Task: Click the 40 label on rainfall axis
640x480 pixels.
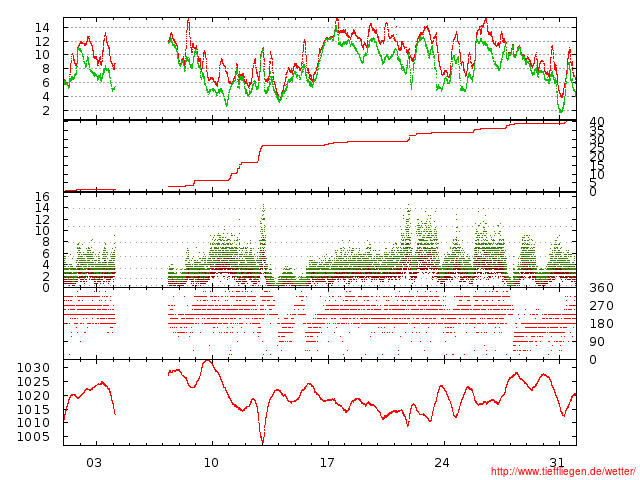Action: click(597, 122)
